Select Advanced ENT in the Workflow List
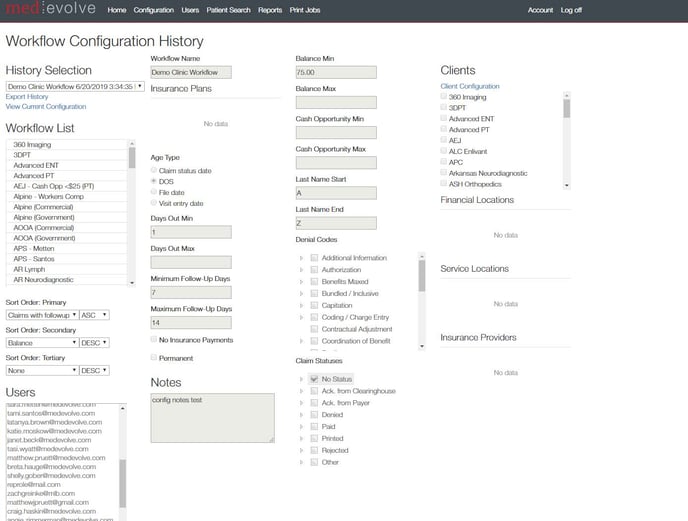 click(x=36, y=165)
